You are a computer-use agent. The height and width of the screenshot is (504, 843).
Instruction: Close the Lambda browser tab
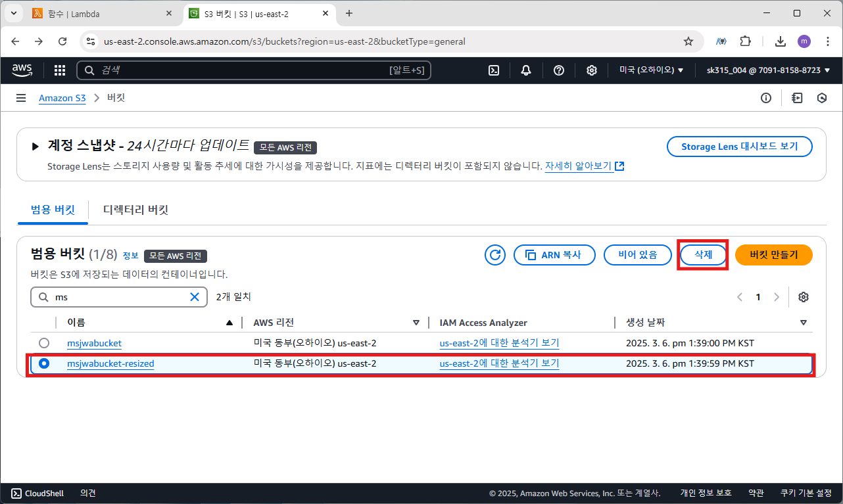169,13
